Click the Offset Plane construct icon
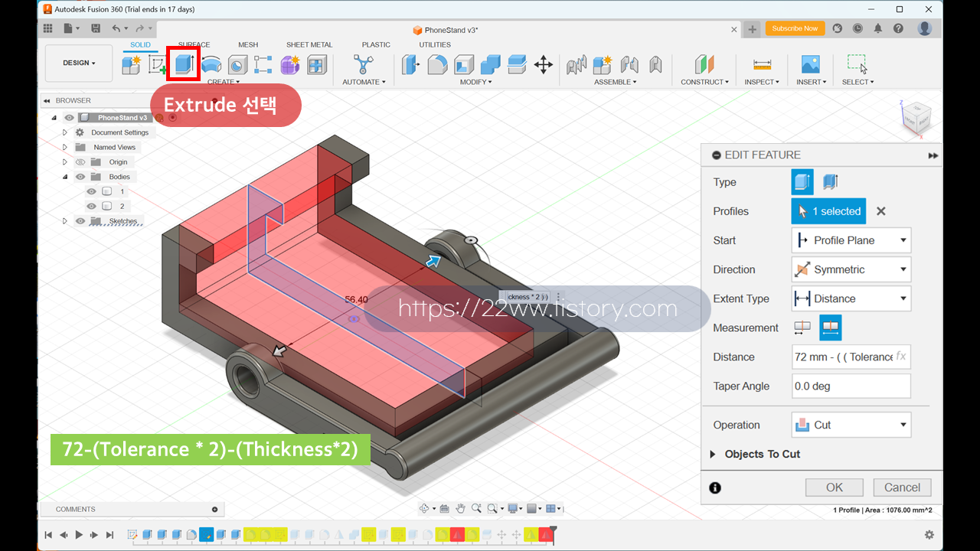Viewport: 980px width, 551px height. [x=704, y=64]
